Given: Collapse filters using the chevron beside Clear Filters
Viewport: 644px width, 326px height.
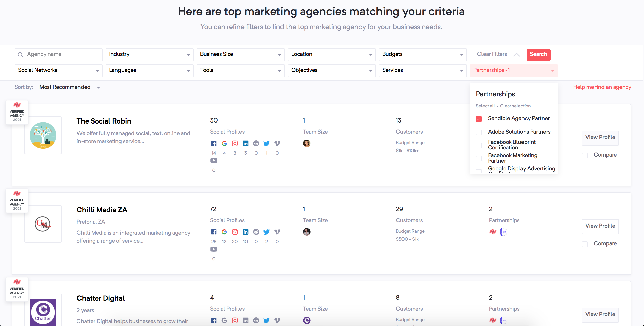Looking at the screenshot, I should pos(516,55).
